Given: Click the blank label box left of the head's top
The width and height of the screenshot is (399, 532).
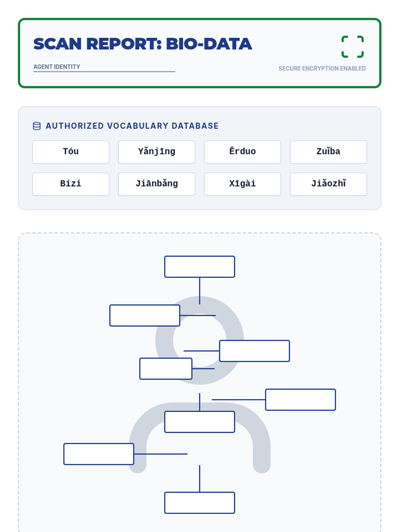Looking at the screenshot, I should (x=145, y=316).
